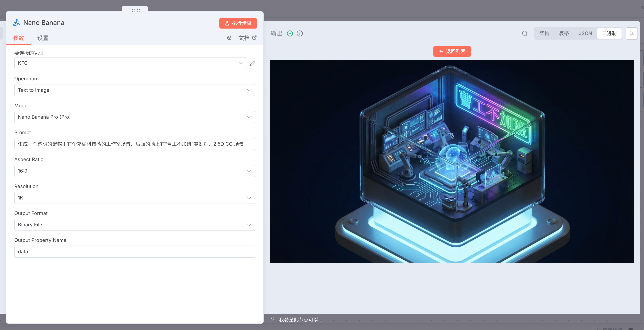This screenshot has height=330, width=644.
Task: Switch output view to 表格
Action: pyautogui.click(x=564, y=33)
